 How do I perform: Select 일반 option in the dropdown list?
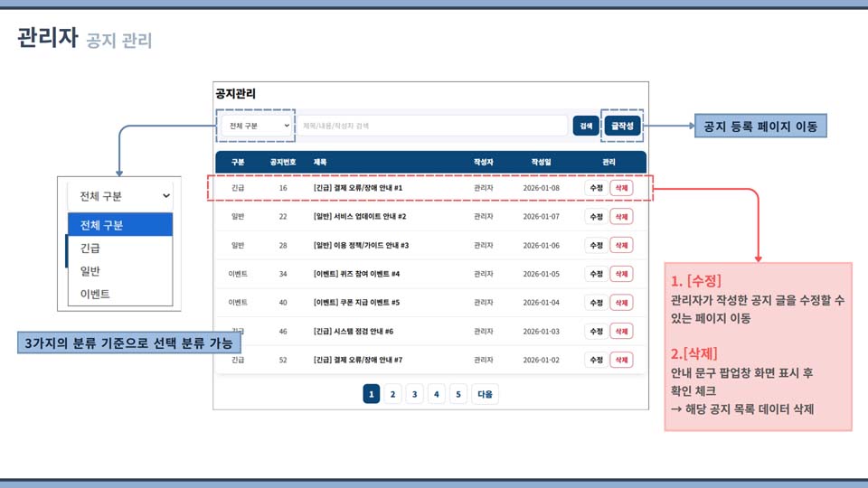(119, 270)
